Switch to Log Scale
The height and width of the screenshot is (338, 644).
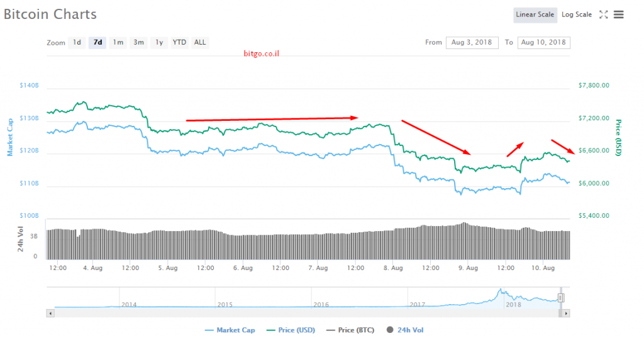click(x=576, y=14)
